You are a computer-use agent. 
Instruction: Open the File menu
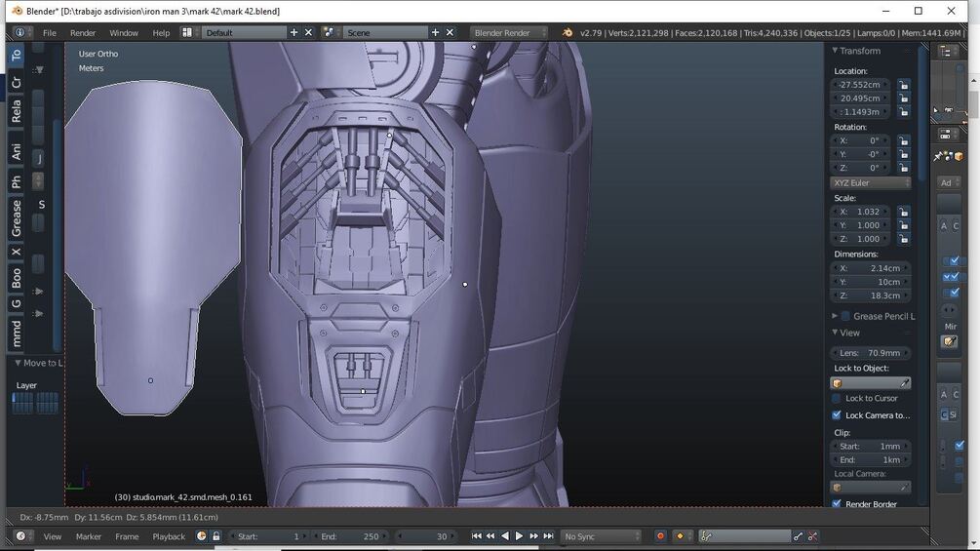click(x=50, y=32)
